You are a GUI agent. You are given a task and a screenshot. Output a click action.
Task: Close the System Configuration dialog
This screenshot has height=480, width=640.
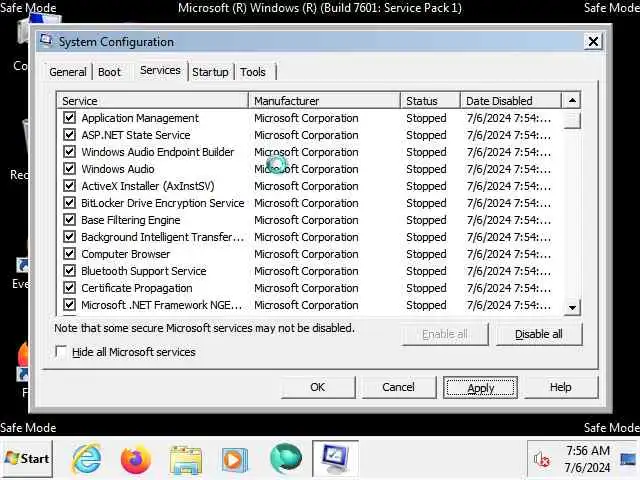click(x=593, y=41)
